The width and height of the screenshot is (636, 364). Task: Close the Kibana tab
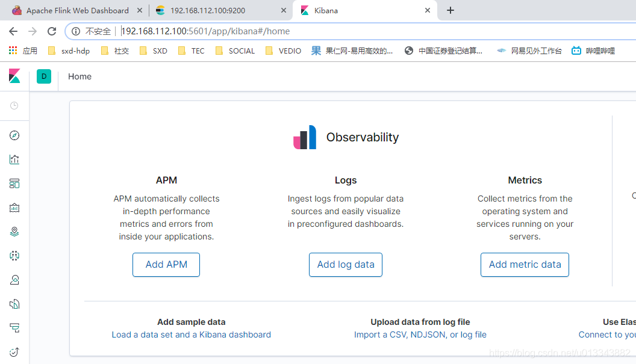428,11
